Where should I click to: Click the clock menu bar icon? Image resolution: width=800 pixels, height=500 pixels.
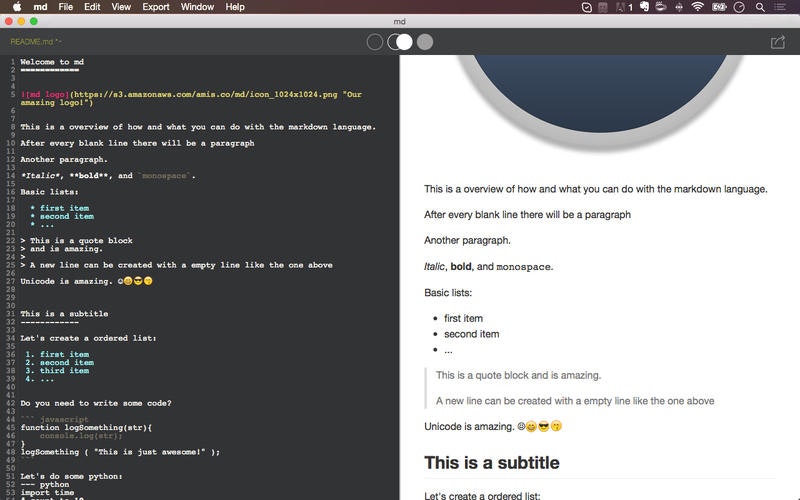click(x=739, y=7)
